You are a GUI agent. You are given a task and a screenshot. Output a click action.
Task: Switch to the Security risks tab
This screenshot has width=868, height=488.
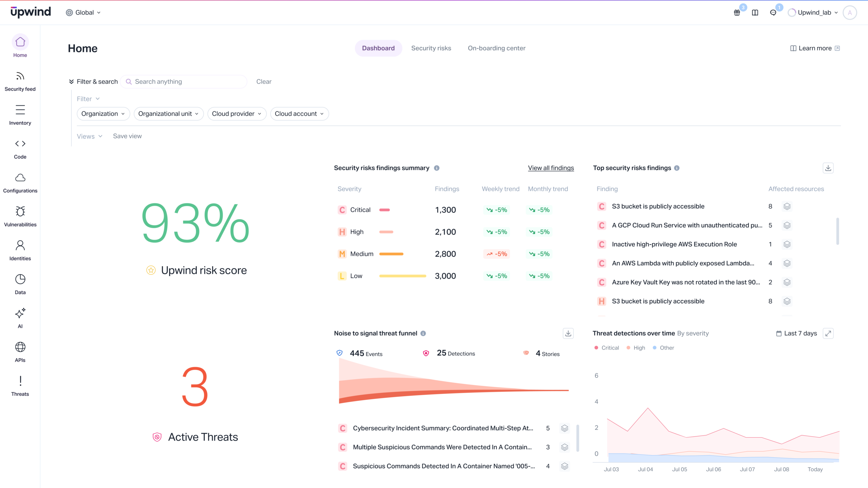point(431,48)
